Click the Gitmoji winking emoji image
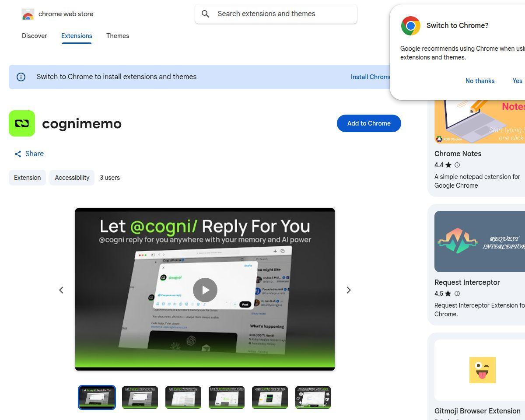This screenshot has height=420, width=525. tap(482, 370)
